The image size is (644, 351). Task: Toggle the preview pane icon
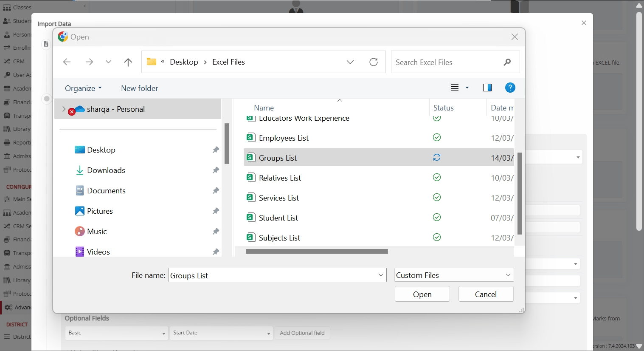[x=487, y=88]
